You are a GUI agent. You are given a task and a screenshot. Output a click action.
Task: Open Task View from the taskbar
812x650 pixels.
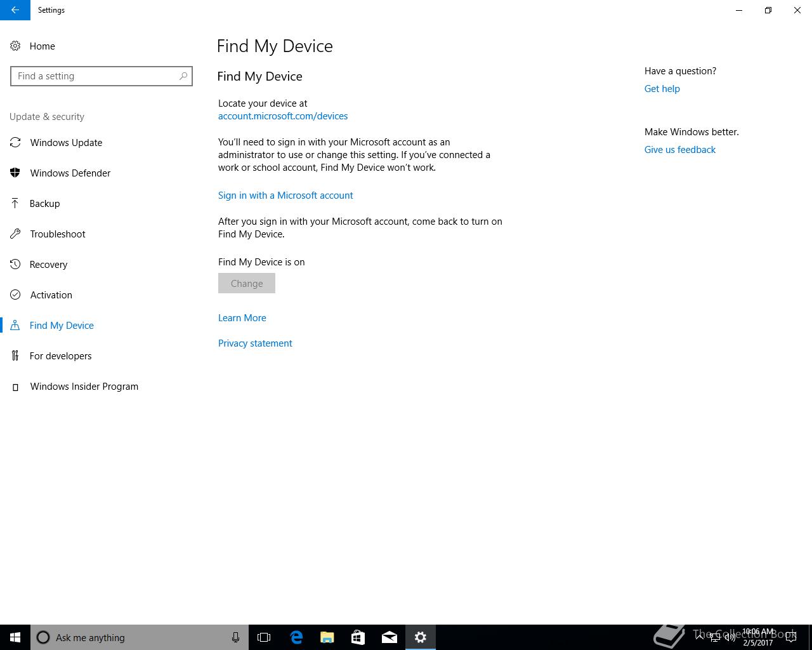(264, 637)
